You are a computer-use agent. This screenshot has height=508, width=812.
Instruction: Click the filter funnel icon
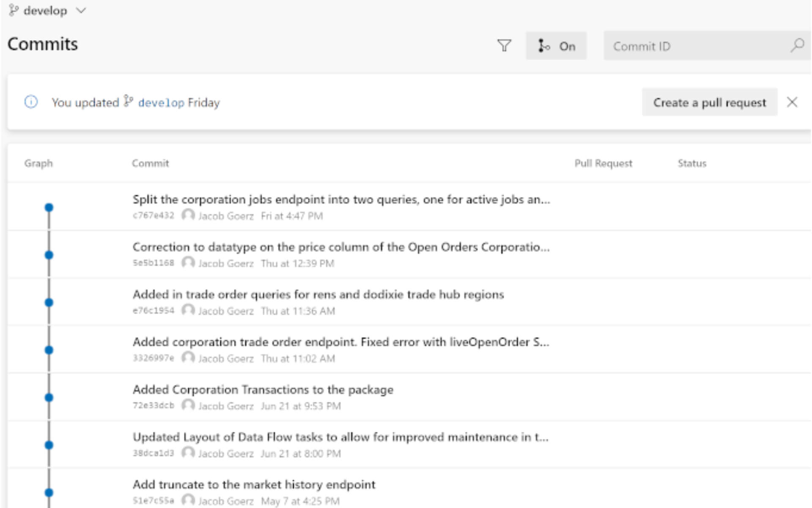click(x=504, y=46)
